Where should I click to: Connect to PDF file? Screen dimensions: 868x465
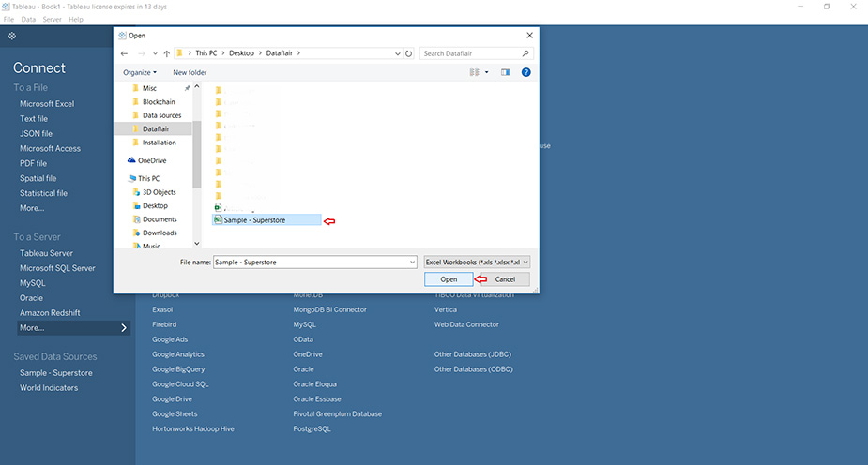pyautogui.click(x=33, y=164)
